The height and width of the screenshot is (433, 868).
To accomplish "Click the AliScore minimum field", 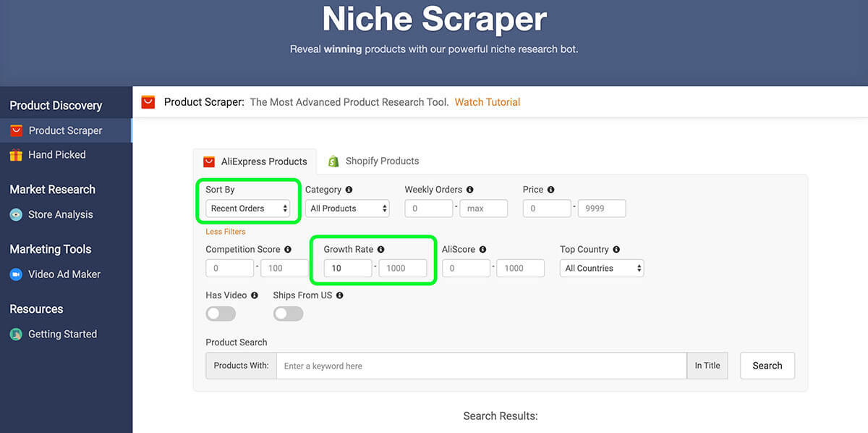I will pyautogui.click(x=467, y=268).
